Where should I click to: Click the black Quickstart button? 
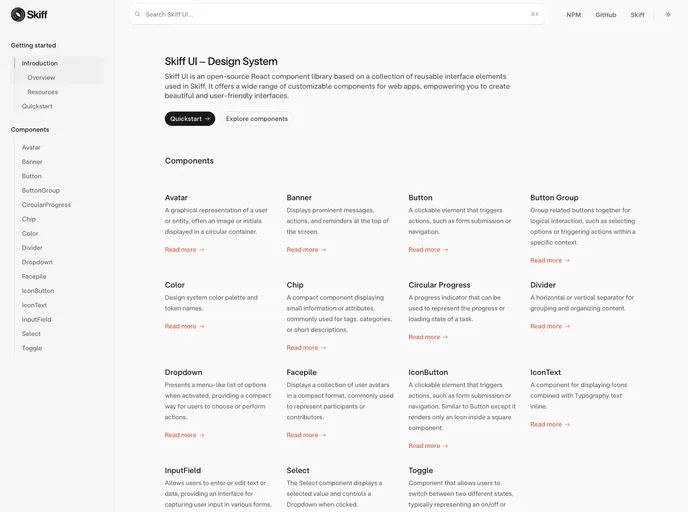190,118
